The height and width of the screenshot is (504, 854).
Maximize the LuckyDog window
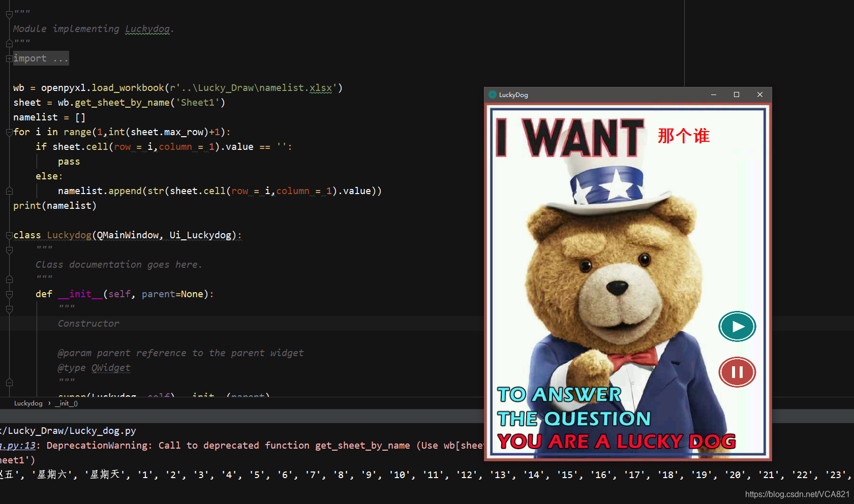point(737,94)
